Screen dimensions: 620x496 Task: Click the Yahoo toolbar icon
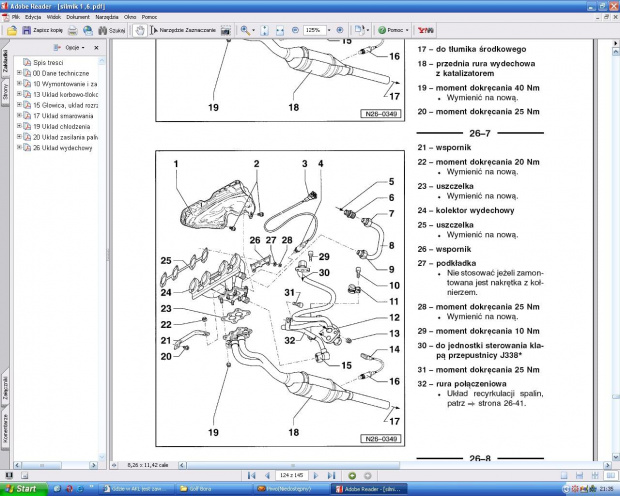(x=426, y=30)
